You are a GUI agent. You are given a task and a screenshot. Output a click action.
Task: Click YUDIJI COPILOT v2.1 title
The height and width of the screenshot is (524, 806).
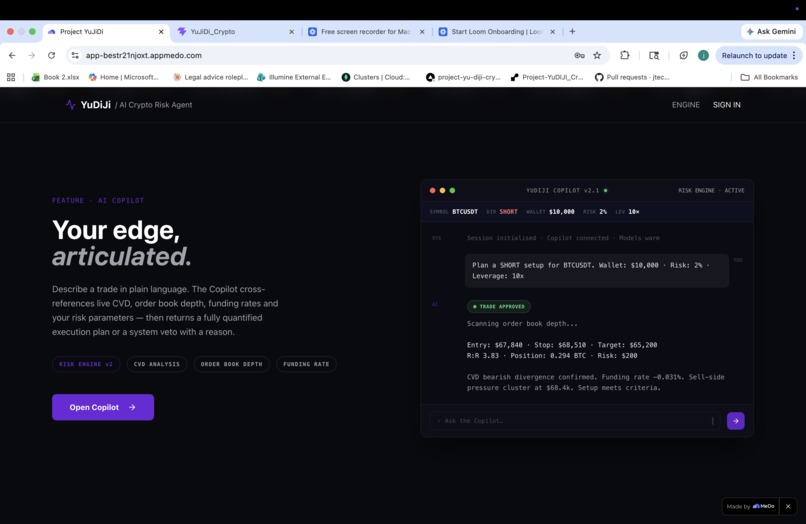562,190
